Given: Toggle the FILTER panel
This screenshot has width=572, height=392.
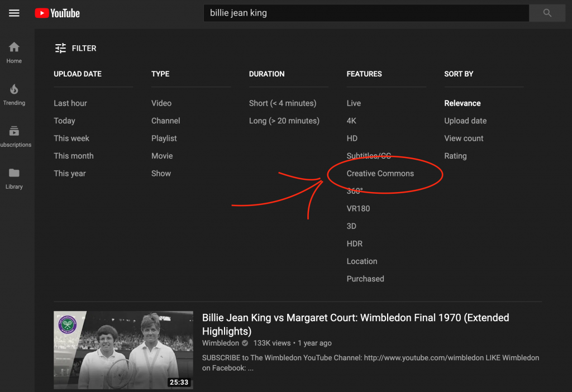Looking at the screenshot, I should pyautogui.click(x=75, y=48).
